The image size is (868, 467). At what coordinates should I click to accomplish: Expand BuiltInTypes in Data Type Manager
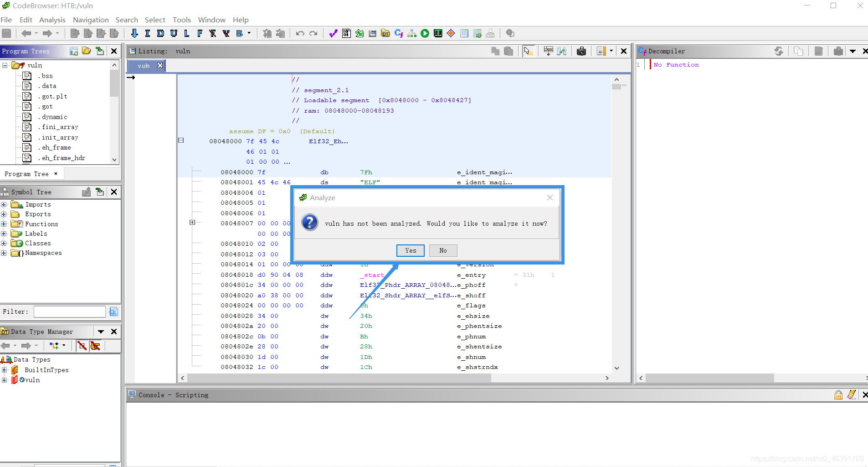[5, 370]
